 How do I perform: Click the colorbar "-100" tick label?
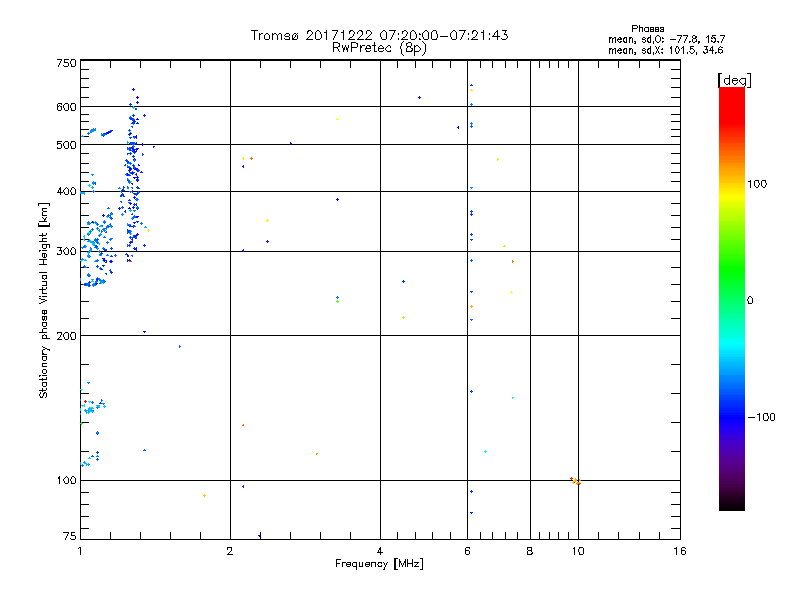pos(761,417)
